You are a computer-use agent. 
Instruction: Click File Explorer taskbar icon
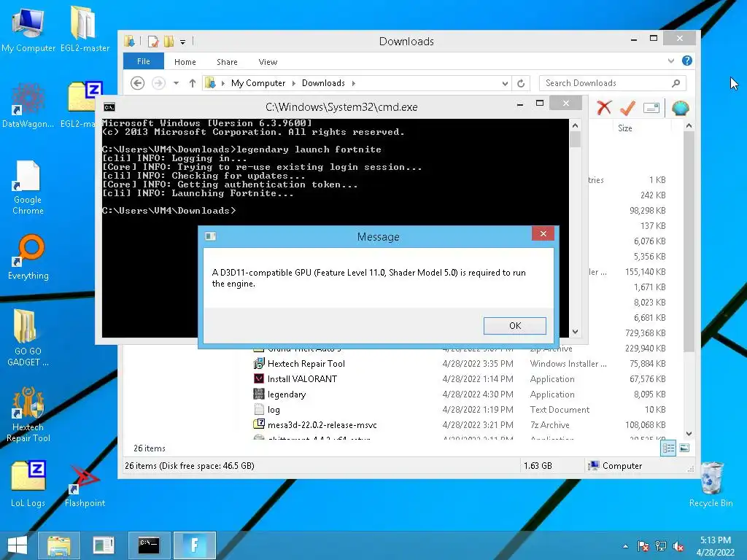pos(59,545)
